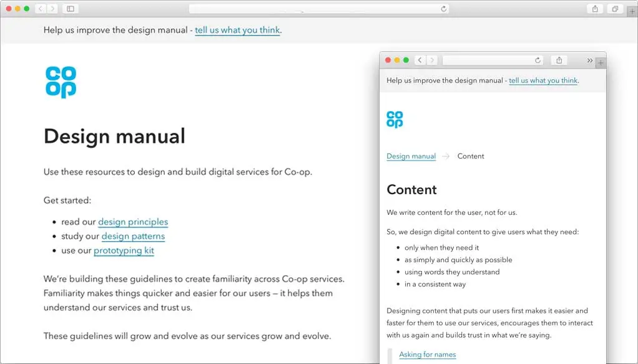This screenshot has width=638, height=364.
Task: Open 'tell us what you think' link in large window
Action: (237, 30)
